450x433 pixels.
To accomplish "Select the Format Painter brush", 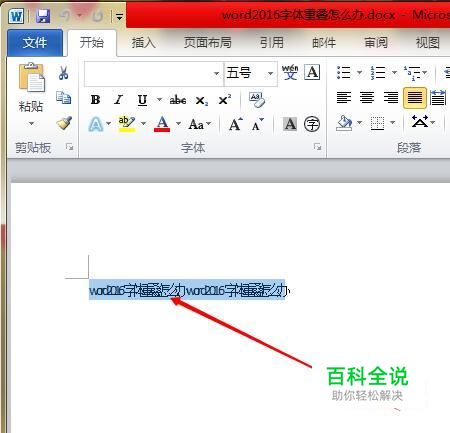I will (64, 123).
